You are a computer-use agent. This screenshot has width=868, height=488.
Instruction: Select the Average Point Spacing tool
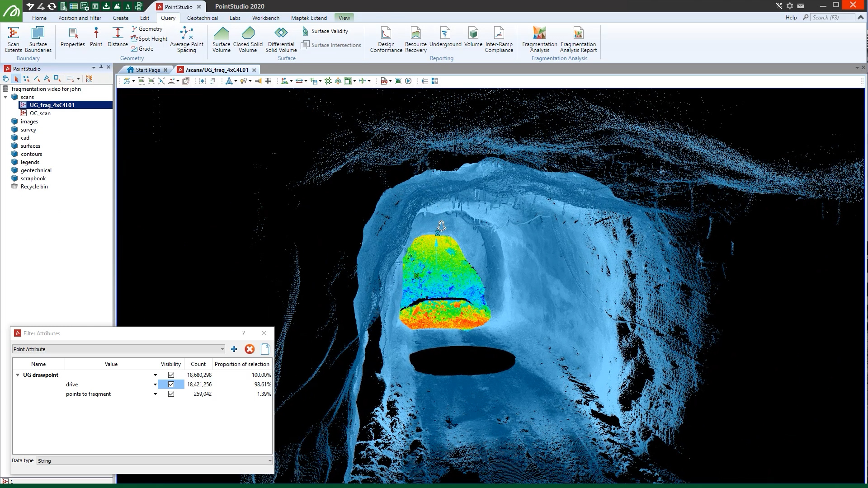coord(187,39)
